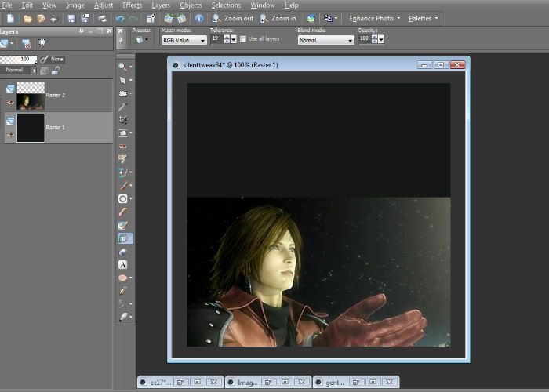Toggle pin on the Layers palette
Image resolution: width=549 pixels, height=392 pixels.
[82, 31]
